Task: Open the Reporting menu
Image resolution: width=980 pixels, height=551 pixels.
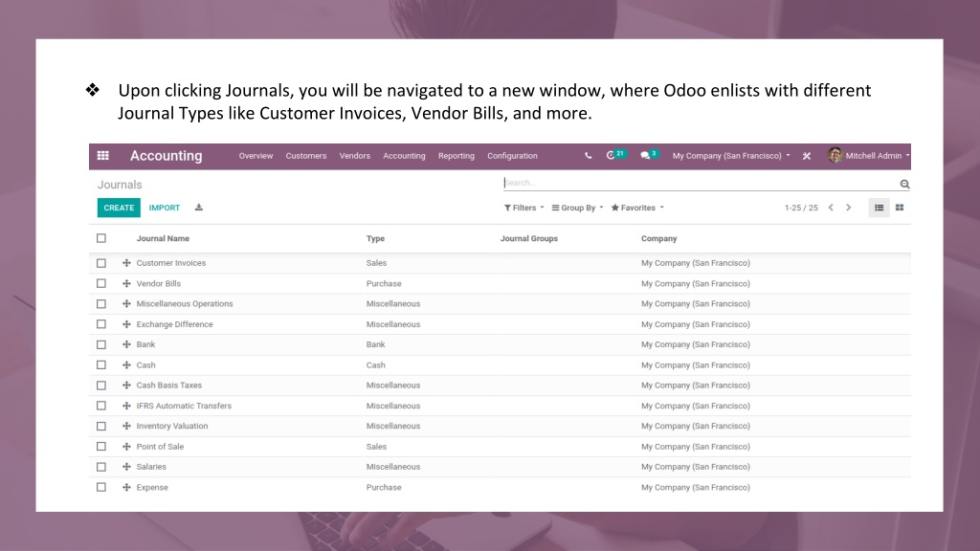Action: coord(457,156)
